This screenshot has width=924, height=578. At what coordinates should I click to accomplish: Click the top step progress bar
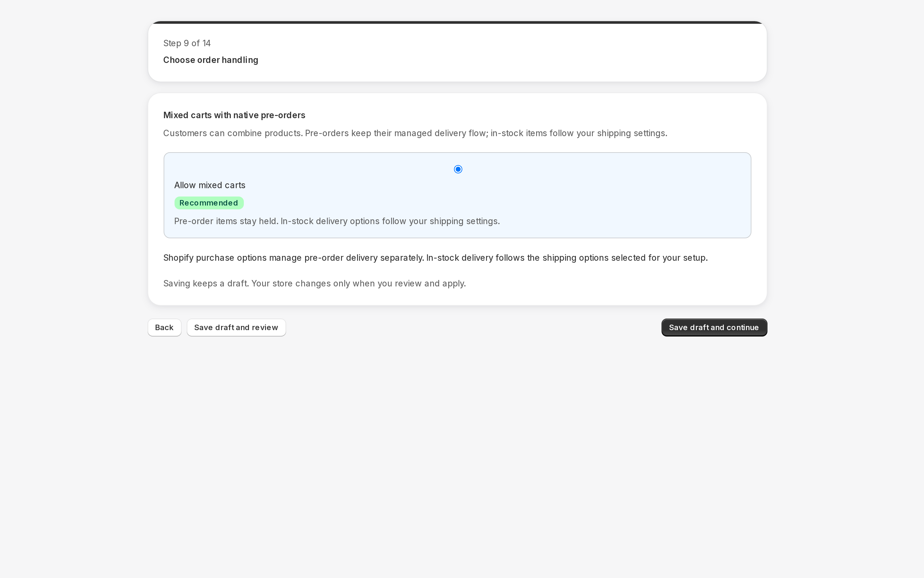458,22
